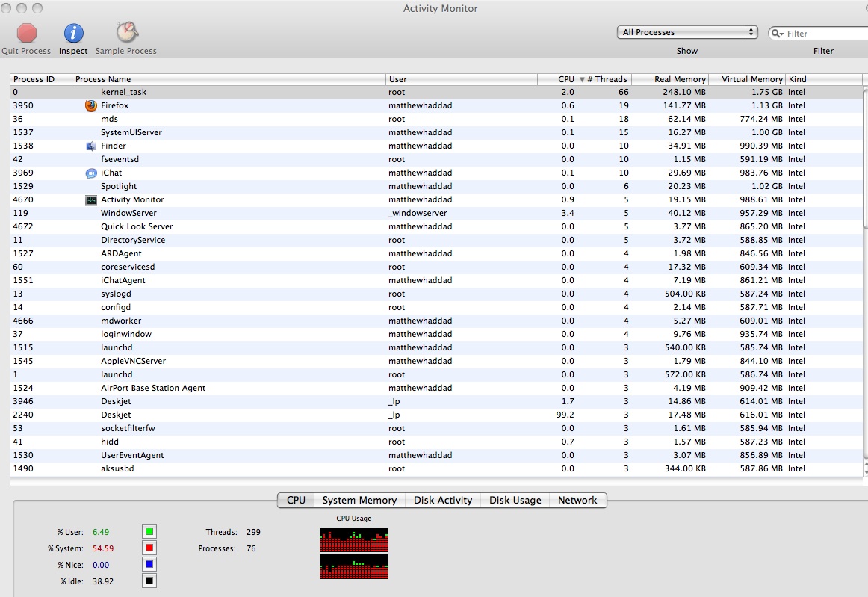Click the upper CPU Usage graph
Viewport: 868px width, 597px height.
pyautogui.click(x=354, y=540)
